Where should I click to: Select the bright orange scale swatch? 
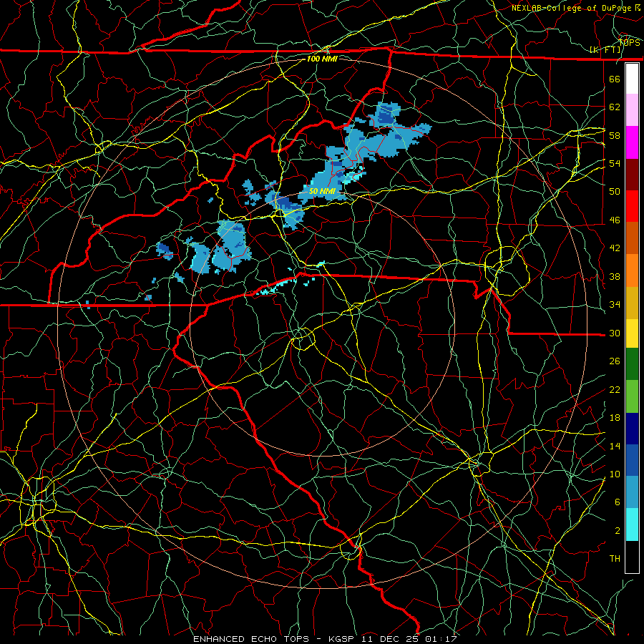pos(632,270)
